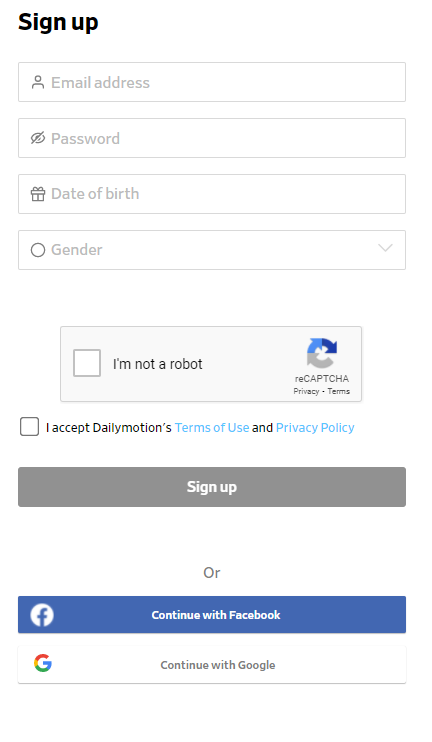The width and height of the screenshot is (432, 742).
Task: Click the Google logo icon
Action: click(x=43, y=663)
